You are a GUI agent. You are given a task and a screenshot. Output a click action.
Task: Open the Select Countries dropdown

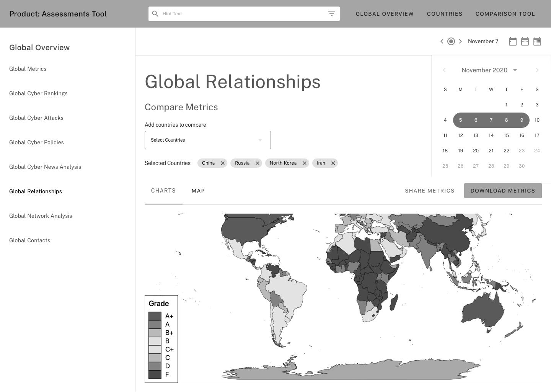point(208,140)
